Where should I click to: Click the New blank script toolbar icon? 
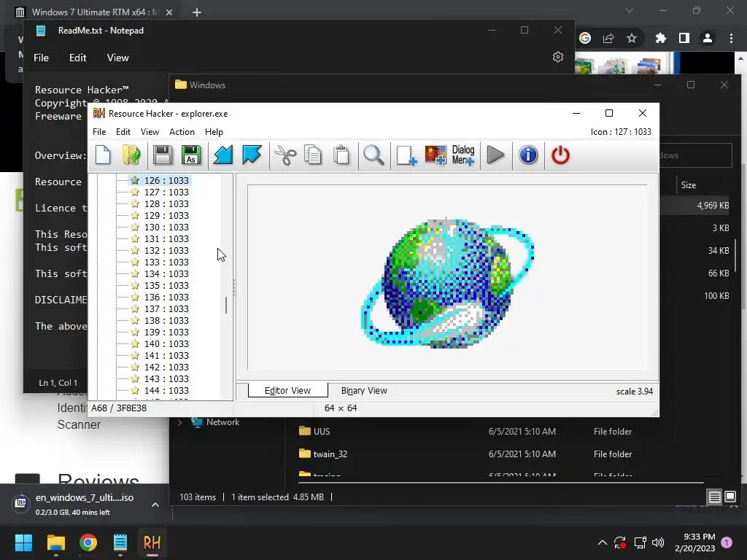point(103,155)
